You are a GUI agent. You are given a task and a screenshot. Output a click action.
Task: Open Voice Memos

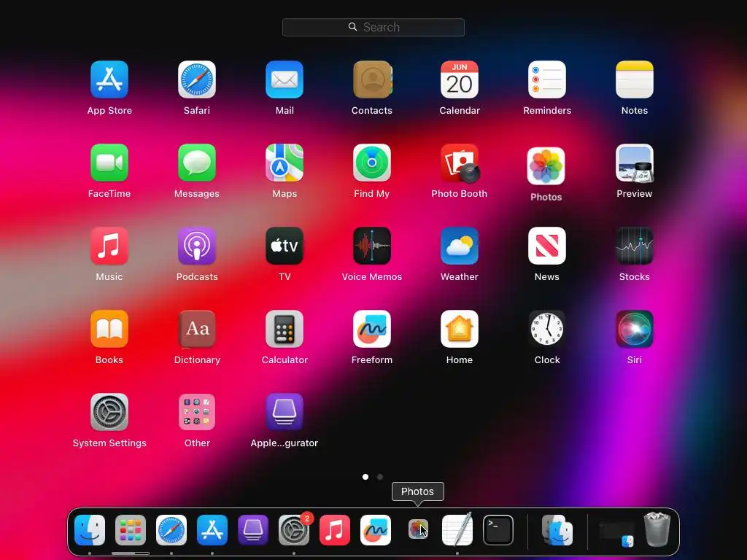tap(372, 246)
